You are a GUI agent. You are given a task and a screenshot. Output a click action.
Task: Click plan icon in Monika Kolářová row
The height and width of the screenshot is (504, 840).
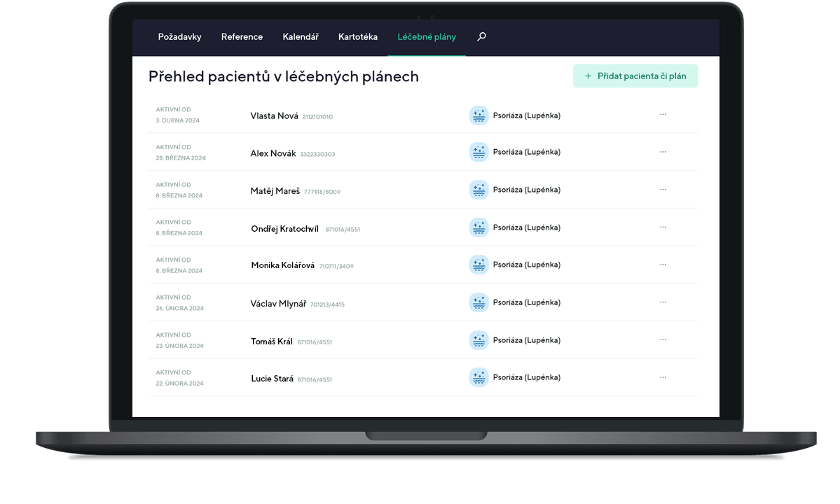tap(478, 265)
